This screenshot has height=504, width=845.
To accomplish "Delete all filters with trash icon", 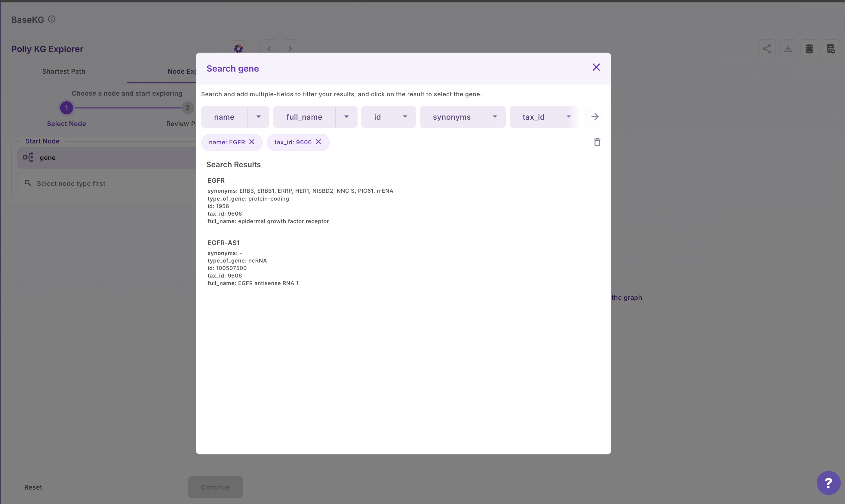I will (x=597, y=142).
